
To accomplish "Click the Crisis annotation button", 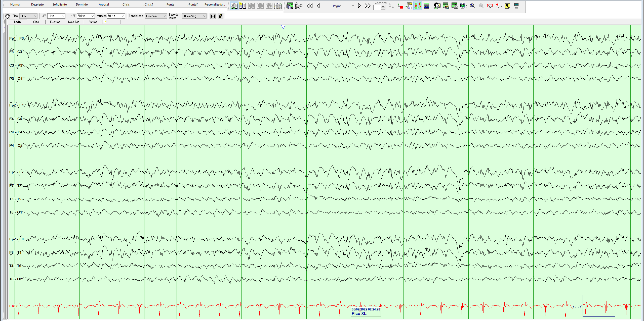I will (126, 5).
